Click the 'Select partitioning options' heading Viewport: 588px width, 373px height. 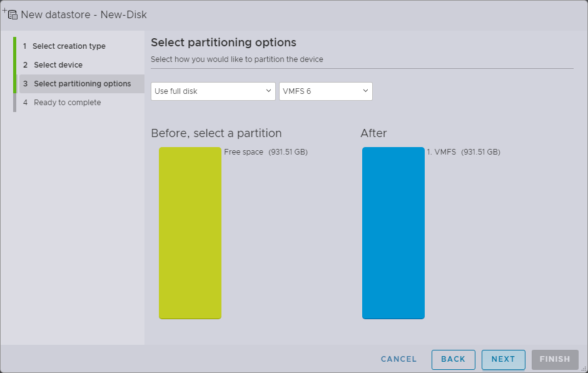pyautogui.click(x=223, y=43)
